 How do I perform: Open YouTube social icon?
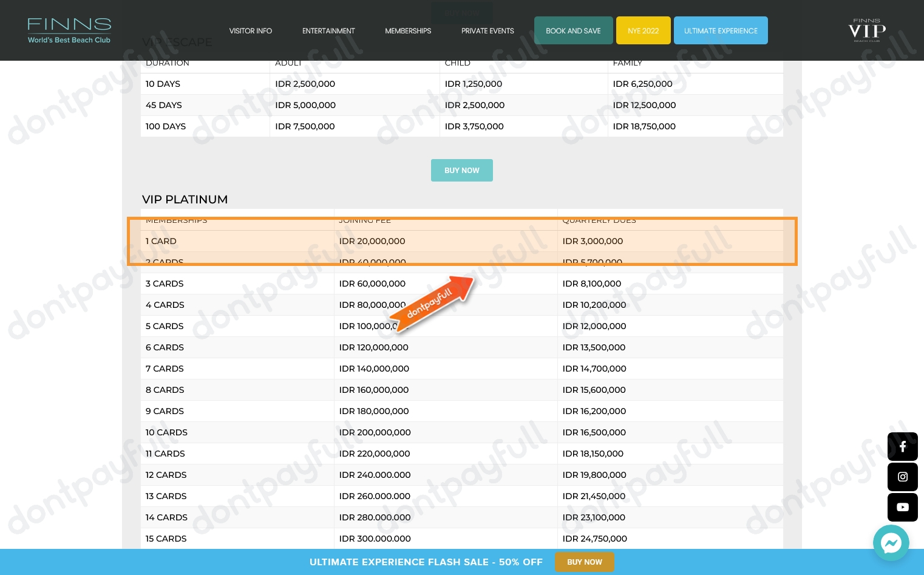902,507
